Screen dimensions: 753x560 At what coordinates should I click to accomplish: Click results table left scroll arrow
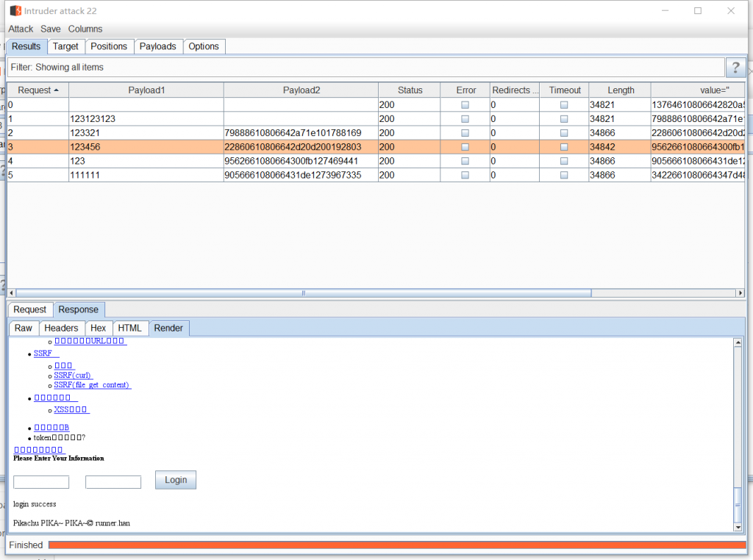[x=12, y=293]
